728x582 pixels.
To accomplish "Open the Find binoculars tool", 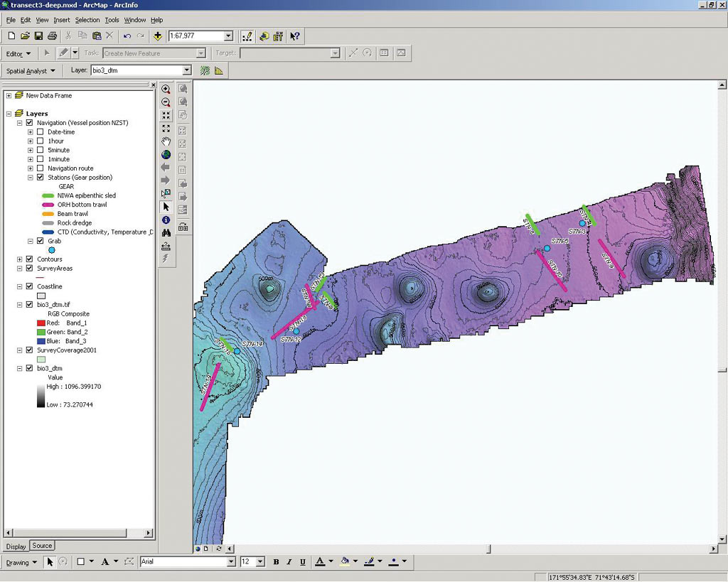I will [166, 232].
